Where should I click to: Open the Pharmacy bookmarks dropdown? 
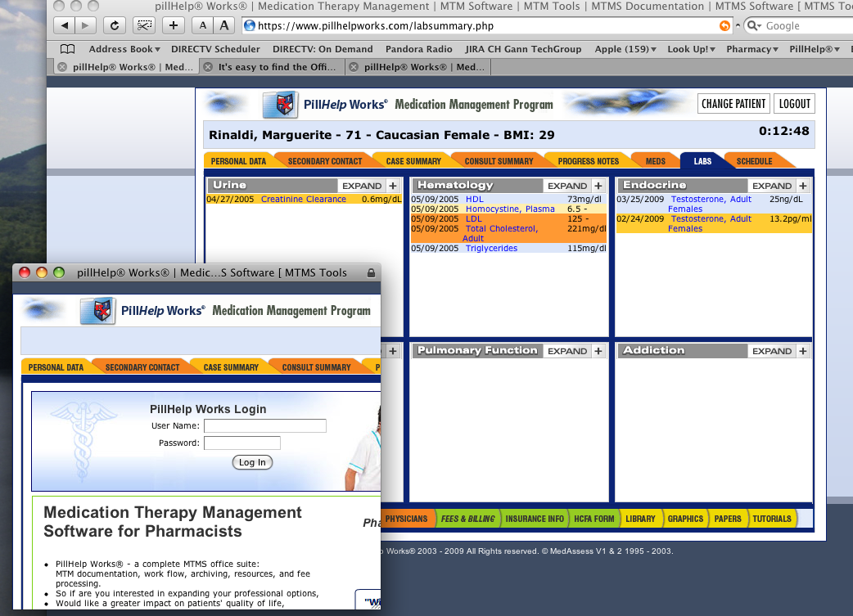[x=752, y=49]
